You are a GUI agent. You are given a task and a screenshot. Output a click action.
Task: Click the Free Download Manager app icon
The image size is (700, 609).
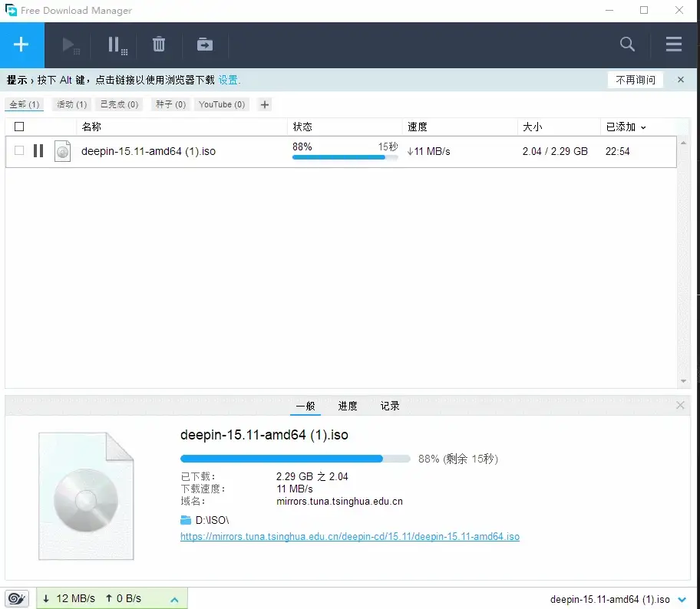(11, 10)
